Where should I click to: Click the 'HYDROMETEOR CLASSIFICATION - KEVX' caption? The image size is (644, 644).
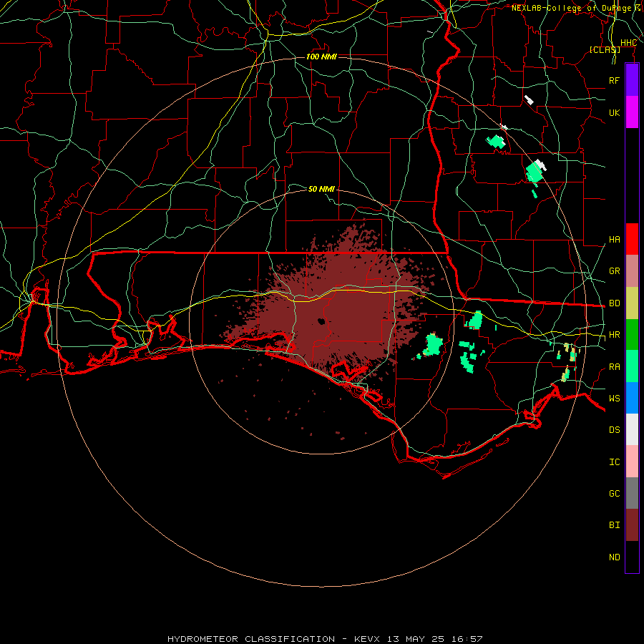click(x=273, y=639)
